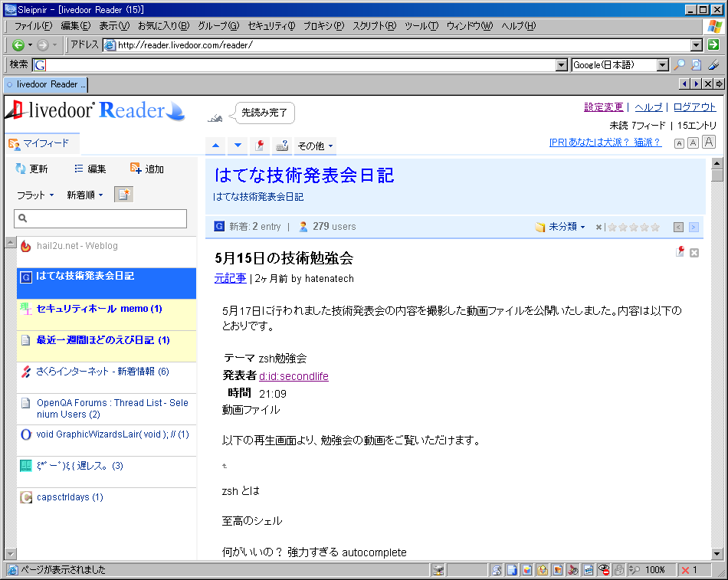This screenshot has height=580, width=728.
Task: Toggle the pin icon on the article header
Action: 679,251
